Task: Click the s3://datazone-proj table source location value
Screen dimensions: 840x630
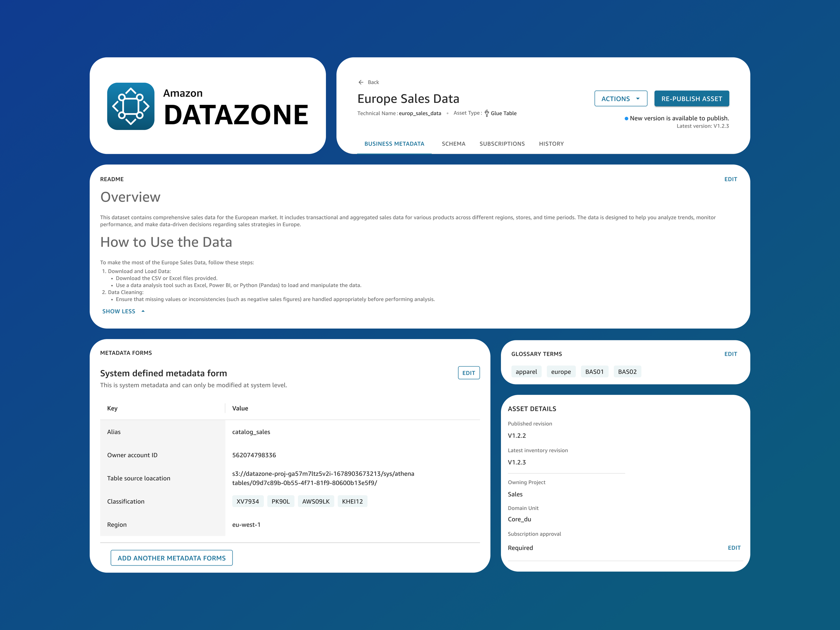Action: pos(323,478)
